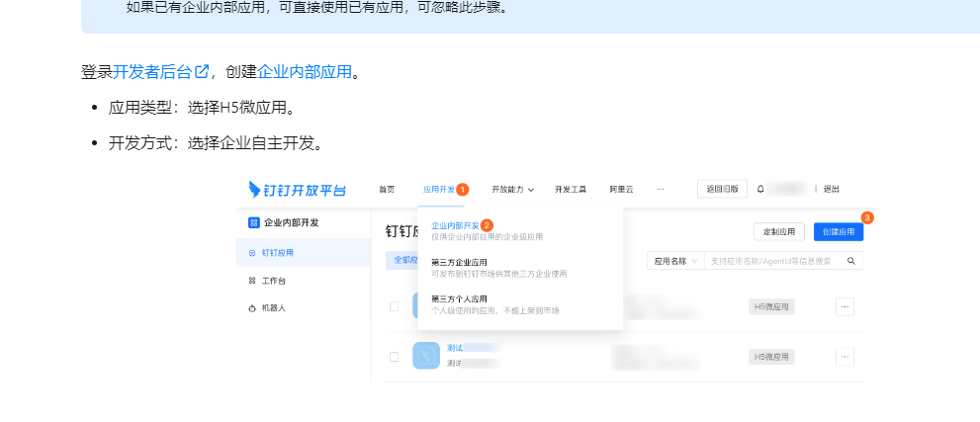
Task: Open the 企业内部应用 hyperlink
Action: pyautogui.click(x=305, y=72)
